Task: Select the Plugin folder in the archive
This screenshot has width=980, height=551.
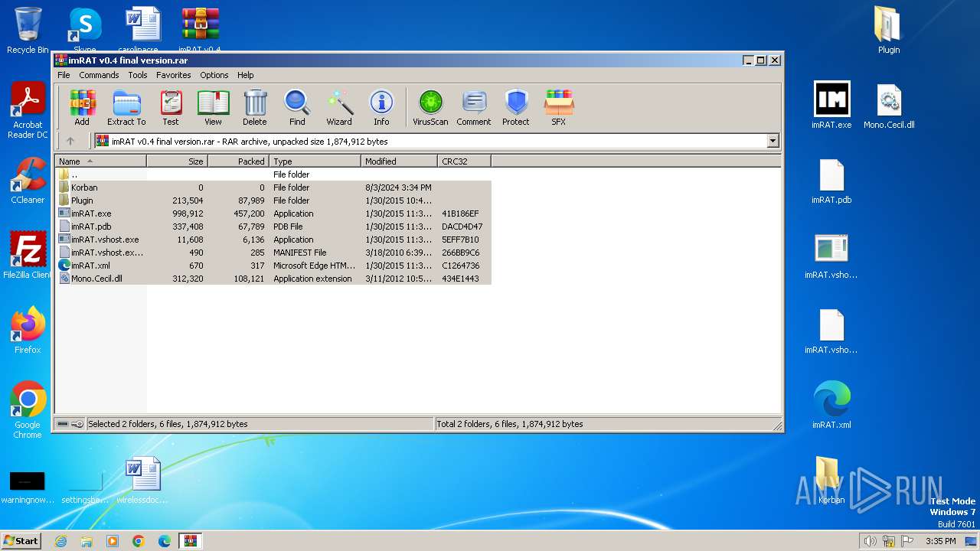Action: tap(274, 201)
